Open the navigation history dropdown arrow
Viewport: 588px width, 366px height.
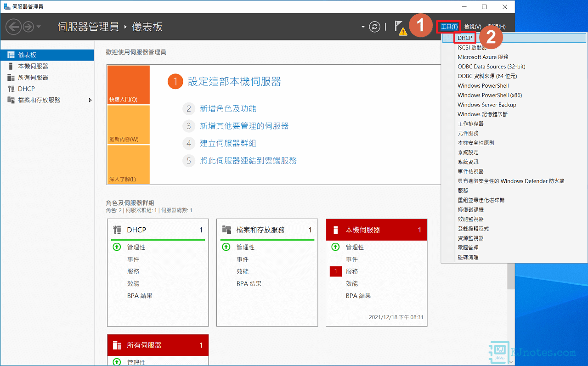[x=39, y=27]
